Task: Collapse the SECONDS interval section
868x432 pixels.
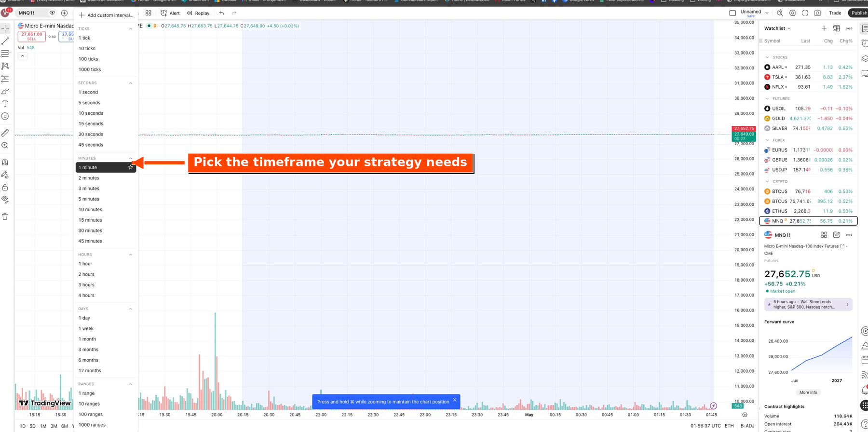Action: point(131,83)
